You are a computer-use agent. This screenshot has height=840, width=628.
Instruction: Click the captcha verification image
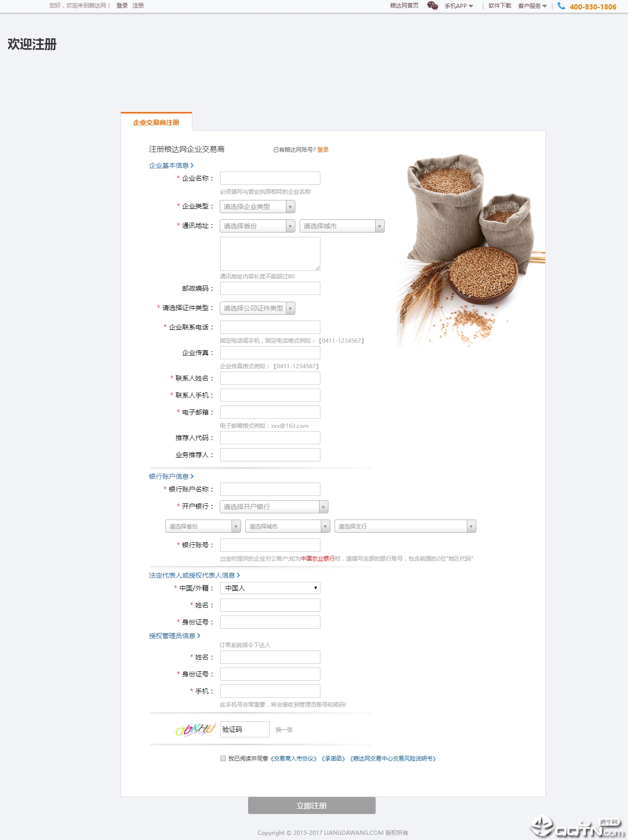click(195, 729)
